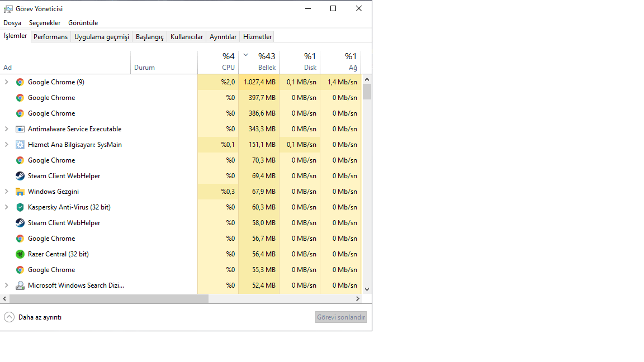Click the Chrome icon in the 55,3 MB row
The image size is (644, 362).
[x=20, y=270]
